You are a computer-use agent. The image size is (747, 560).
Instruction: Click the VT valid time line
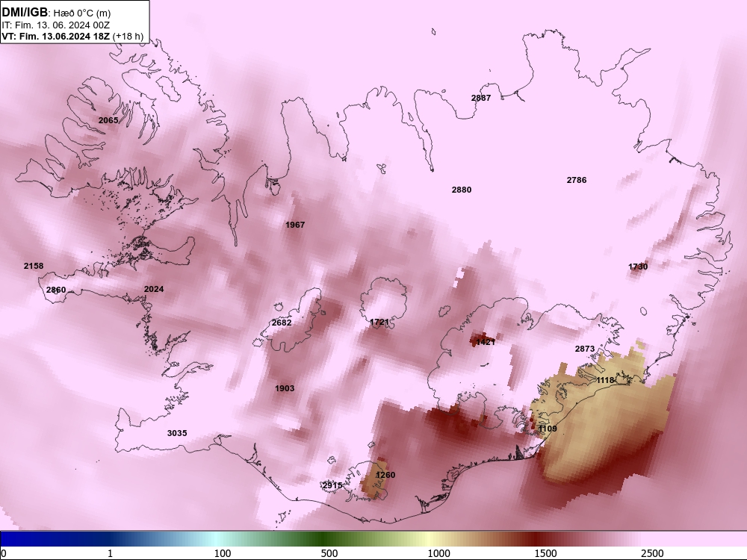72,36
